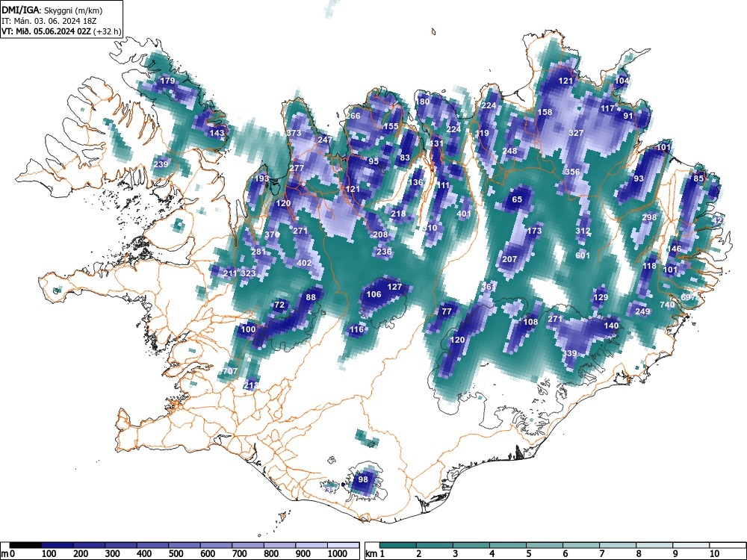Select the 697 label on the east coast
747x560 pixels.
pyautogui.click(x=688, y=297)
